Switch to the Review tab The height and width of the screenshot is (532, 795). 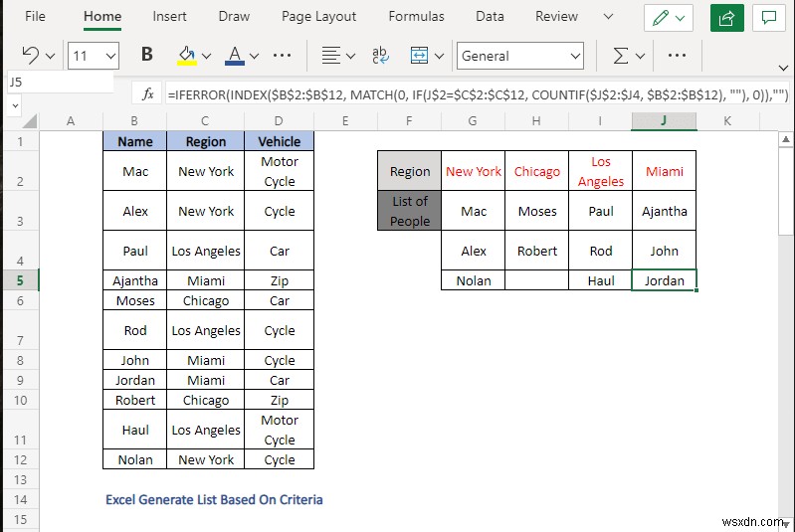point(556,16)
